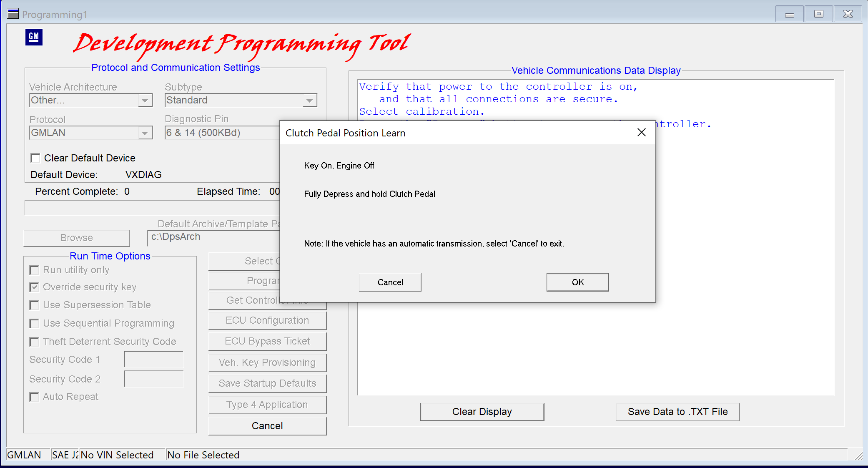Click the main Cancel button below Type 4 Application
868x468 pixels.
[x=267, y=426]
